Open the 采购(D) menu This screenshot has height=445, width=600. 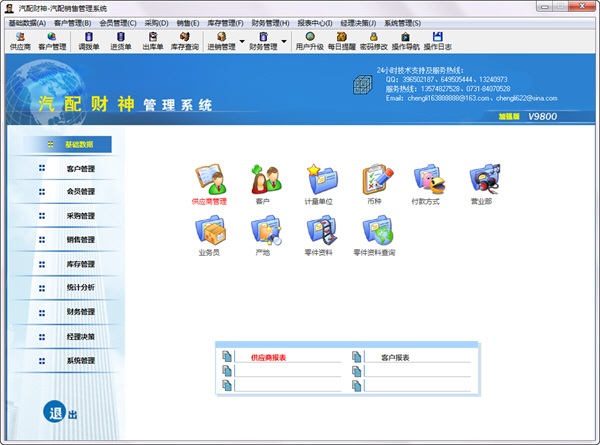[157, 23]
